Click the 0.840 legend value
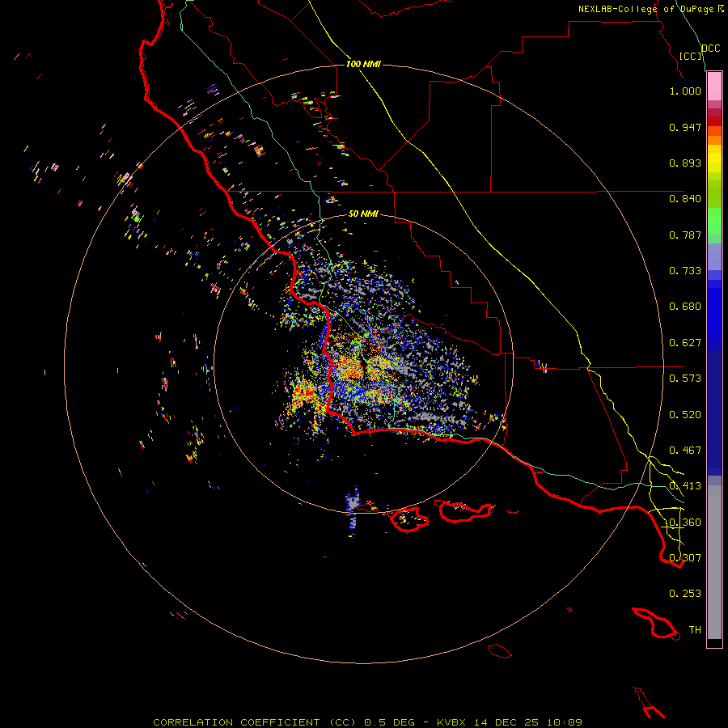Screen dimensions: 728x728 coord(685,199)
